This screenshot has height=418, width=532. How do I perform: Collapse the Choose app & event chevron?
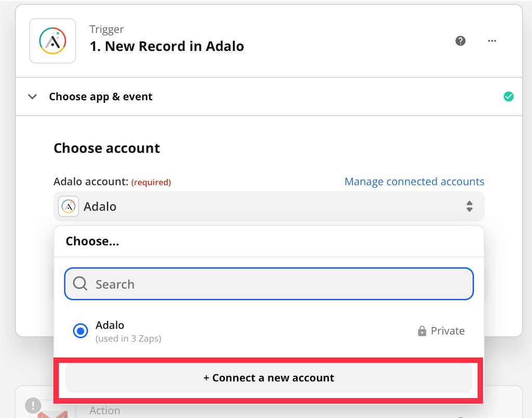pyautogui.click(x=32, y=97)
